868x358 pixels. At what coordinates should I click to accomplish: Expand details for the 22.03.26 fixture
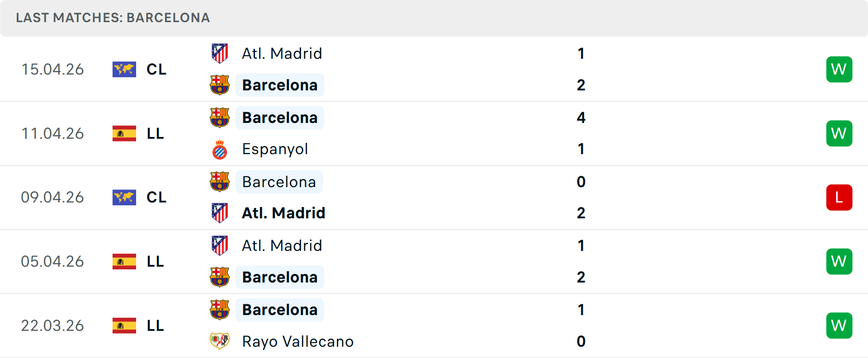click(434, 325)
